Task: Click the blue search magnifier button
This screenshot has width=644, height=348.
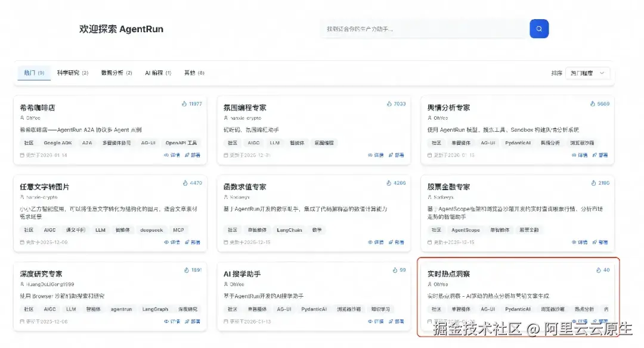Action: point(539,29)
